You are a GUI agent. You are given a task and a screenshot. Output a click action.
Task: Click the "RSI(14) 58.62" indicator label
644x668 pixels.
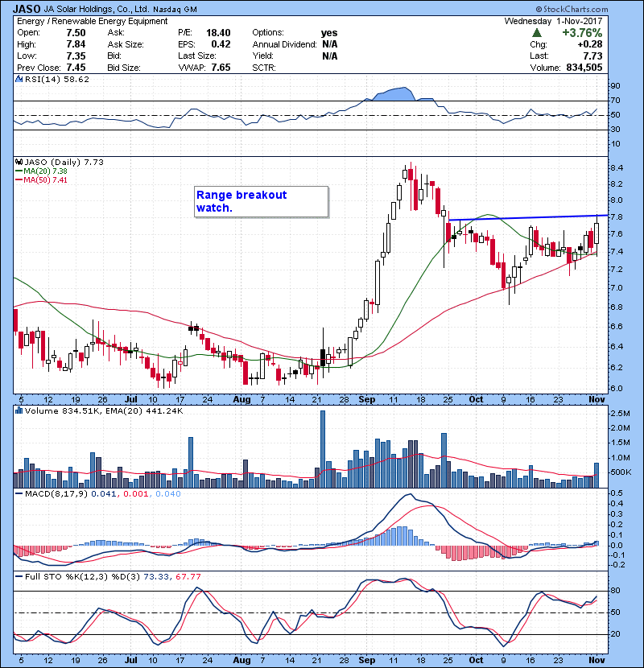click(56, 79)
